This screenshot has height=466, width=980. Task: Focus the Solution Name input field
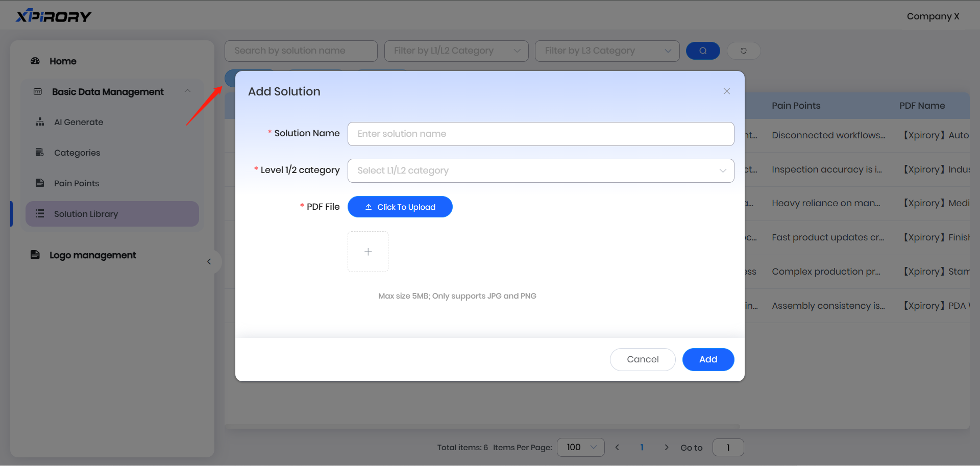pyautogui.click(x=541, y=134)
